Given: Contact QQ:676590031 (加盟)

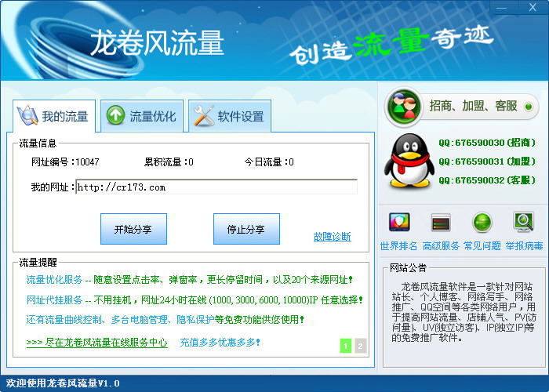Looking at the screenshot, I should click(x=487, y=162).
